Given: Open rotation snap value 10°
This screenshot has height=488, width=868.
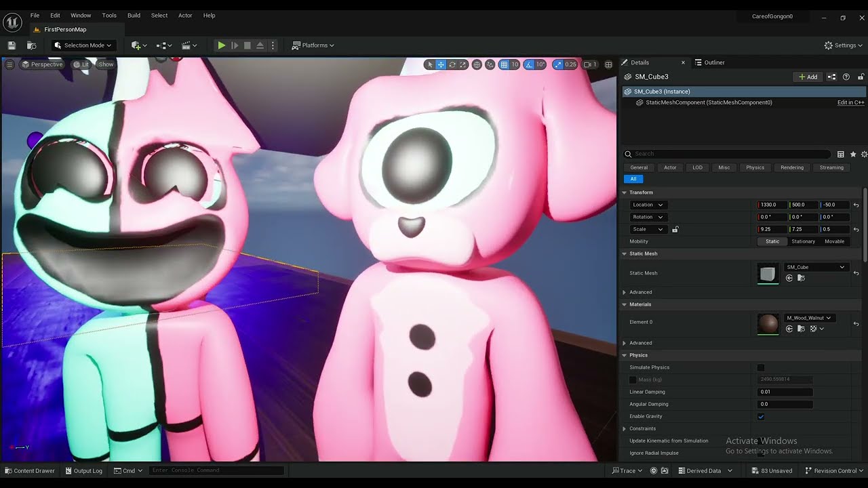Looking at the screenshot, I should pyautogui.click(x=540, y=64).
